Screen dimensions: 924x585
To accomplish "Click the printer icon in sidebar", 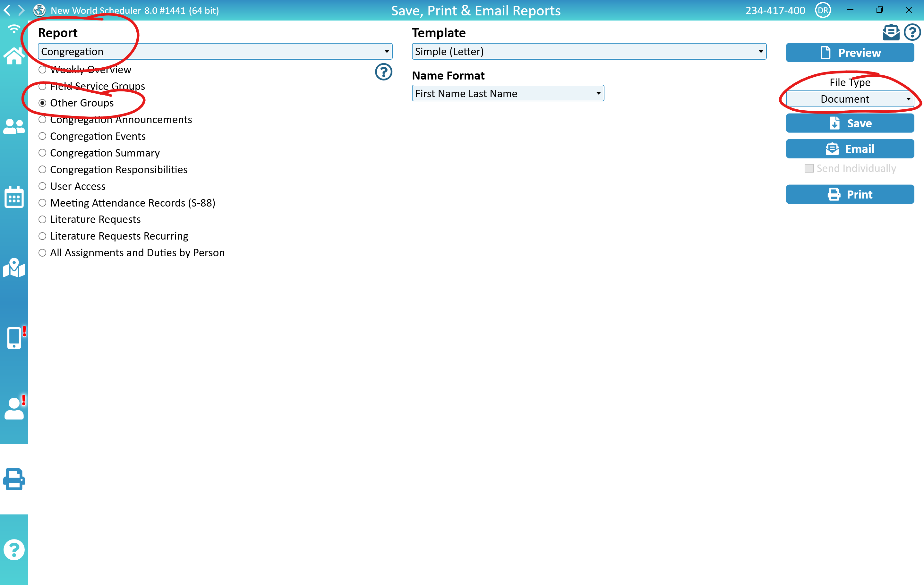I will click(14, 479).
